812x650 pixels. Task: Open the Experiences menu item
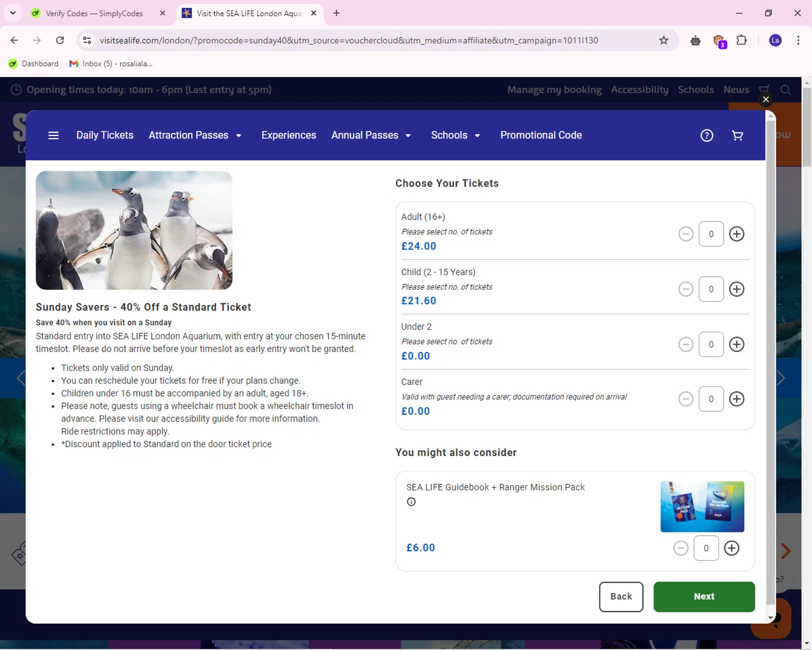point(289,135)
